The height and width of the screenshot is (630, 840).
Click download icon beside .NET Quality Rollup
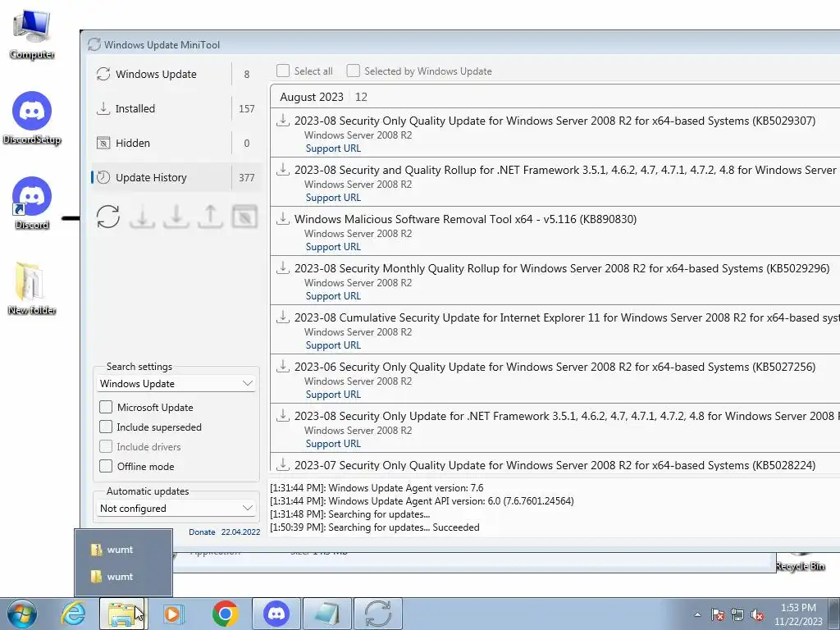point(283,169)
